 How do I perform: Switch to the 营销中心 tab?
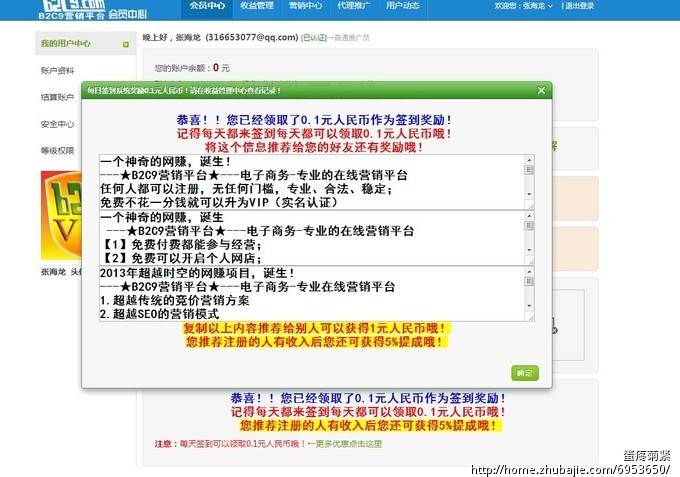click(305, 6)
